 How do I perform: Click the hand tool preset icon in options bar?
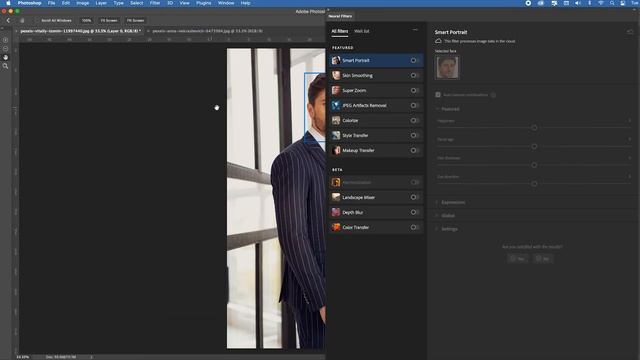(x=22, y=20)
